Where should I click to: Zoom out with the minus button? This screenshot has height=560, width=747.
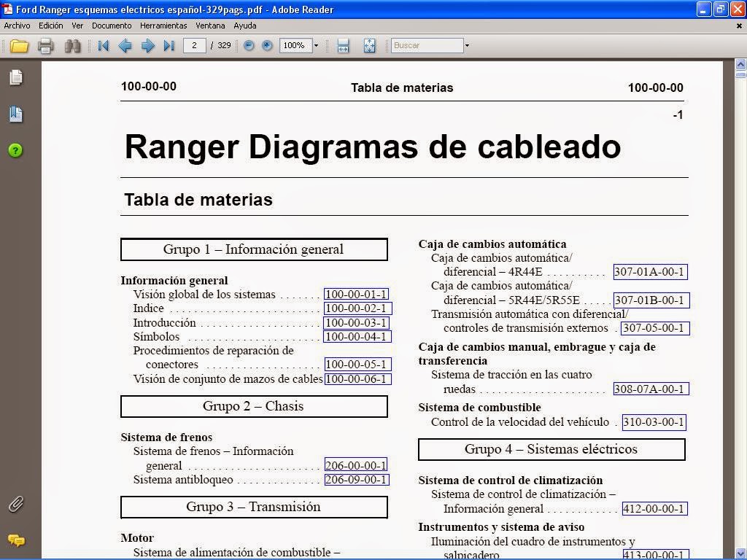[x=249, y=46]
